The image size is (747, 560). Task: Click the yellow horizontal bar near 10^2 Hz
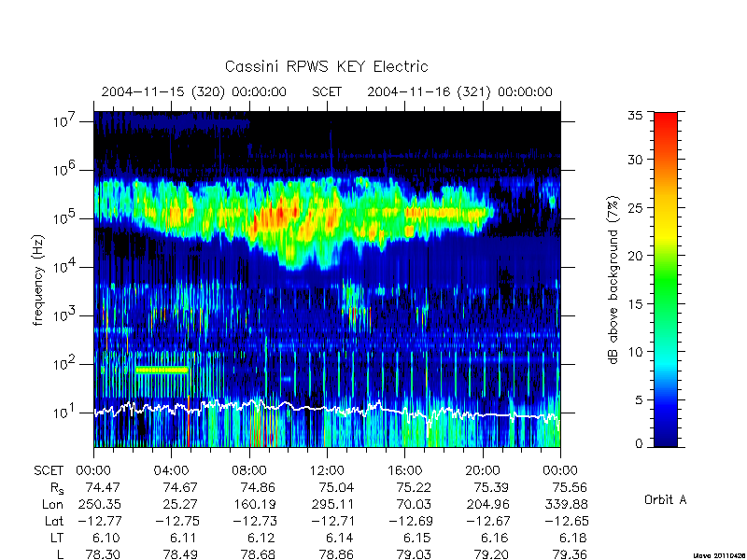point(162,370)
